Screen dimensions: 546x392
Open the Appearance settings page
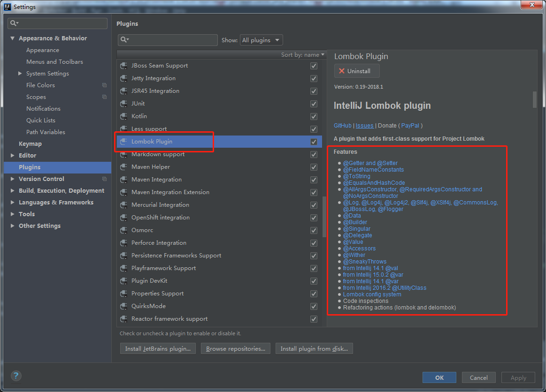pyautogui.click(x=42, y=50)
